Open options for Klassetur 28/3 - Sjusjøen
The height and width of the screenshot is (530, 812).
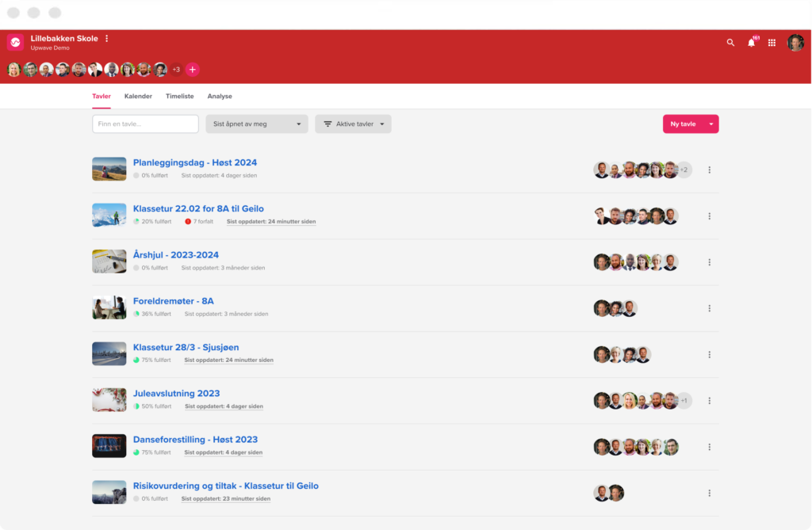710,355
